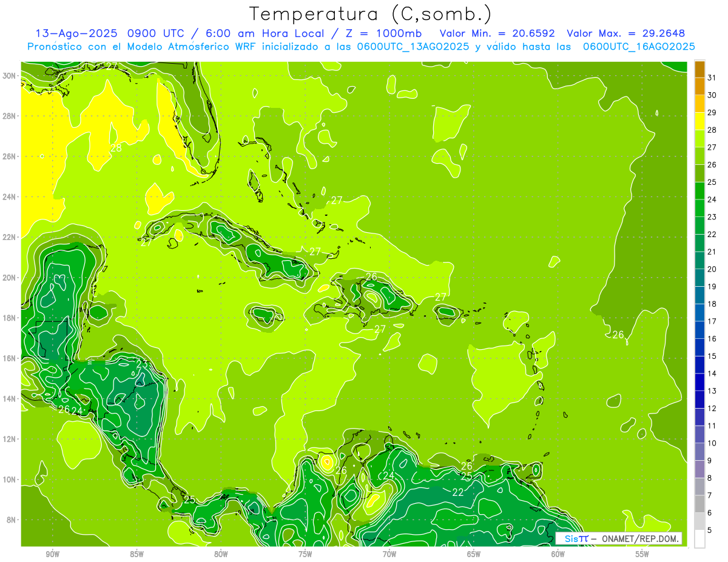Click the 20N latitude axis label
Viewport: 728px width, 562px height.
9,278
